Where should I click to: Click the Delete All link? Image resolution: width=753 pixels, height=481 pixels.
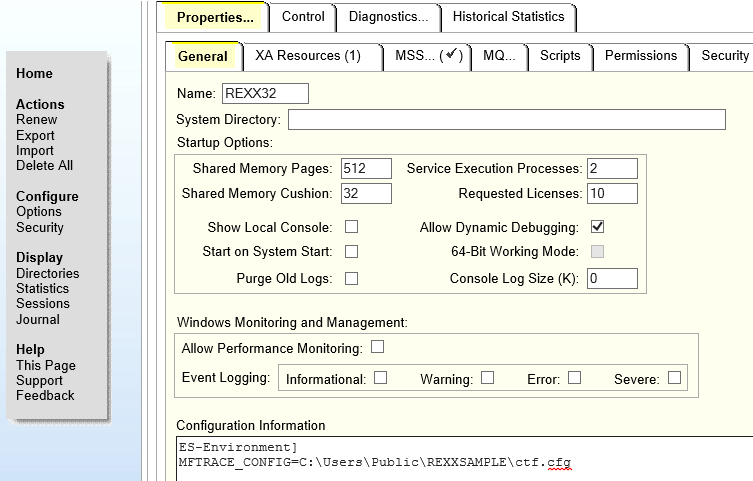tap(44, 166)
